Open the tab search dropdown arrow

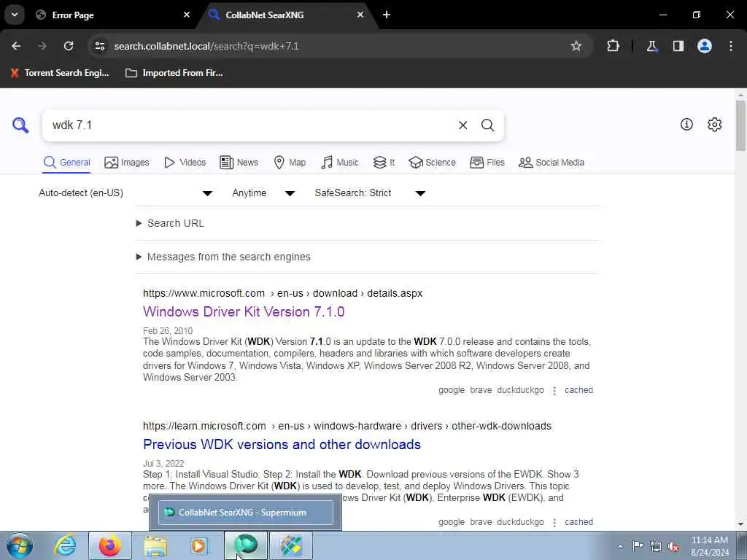click(x=15, y=15)
